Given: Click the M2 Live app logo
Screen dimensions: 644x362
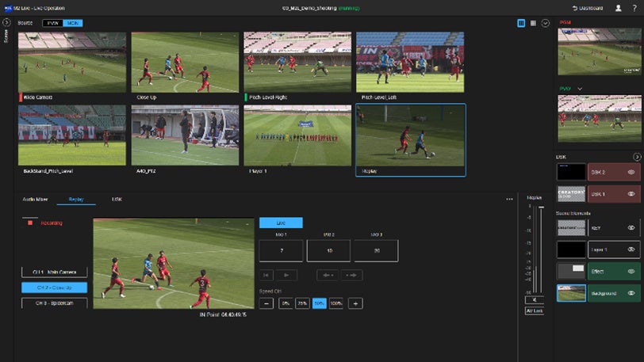Looking at the screenshot, I should (x=7, y=8).
